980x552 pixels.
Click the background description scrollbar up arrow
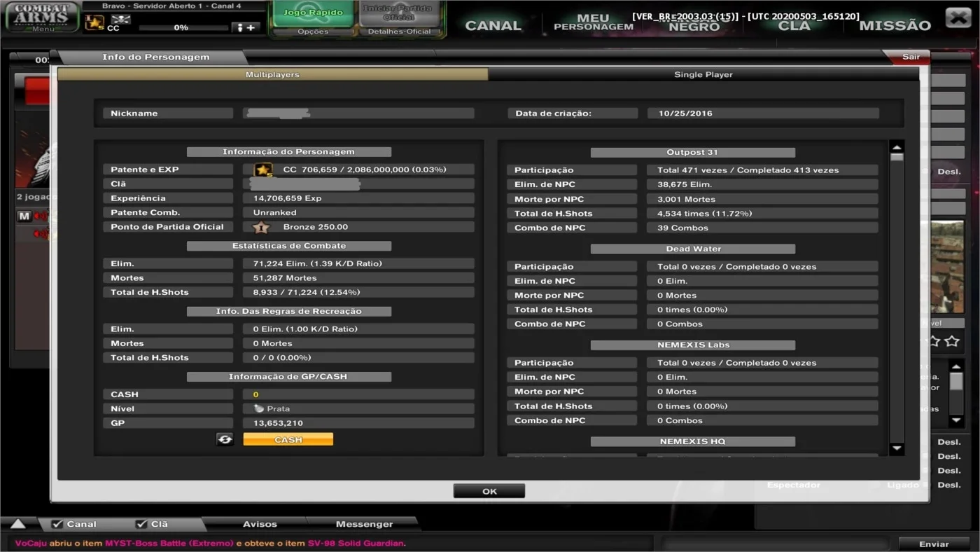[x=956, y=366]
